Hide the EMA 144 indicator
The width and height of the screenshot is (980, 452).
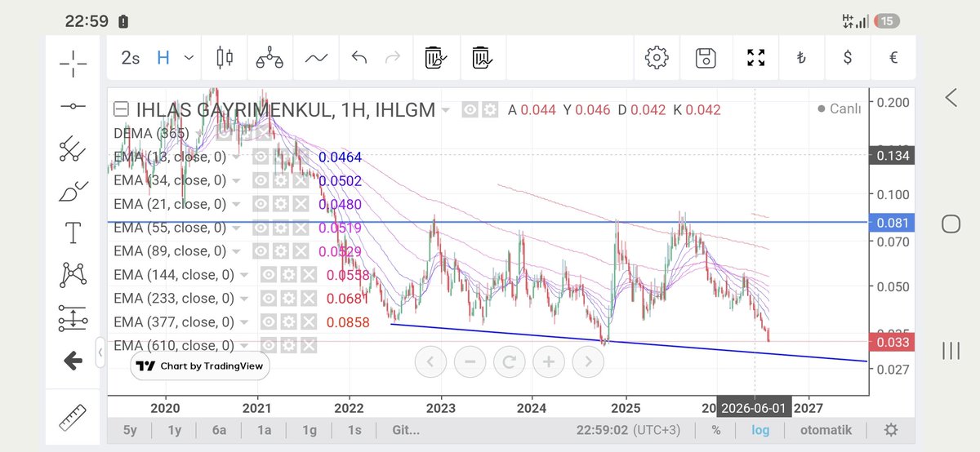(268, 275)
